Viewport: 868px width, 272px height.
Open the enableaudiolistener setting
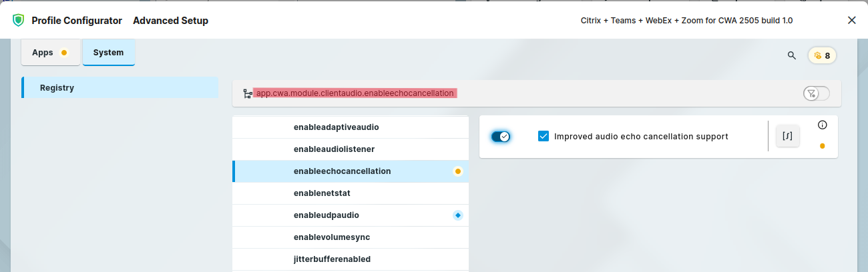click(334, 149)
